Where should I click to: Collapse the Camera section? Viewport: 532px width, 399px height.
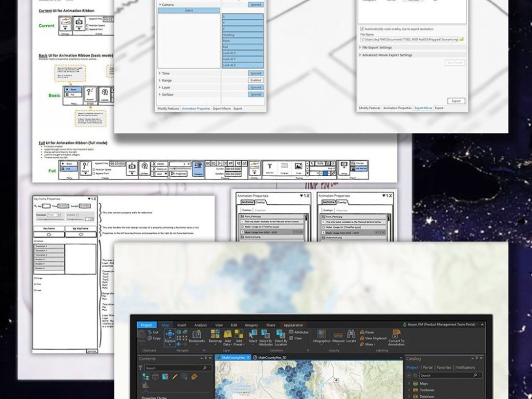click(x=160, y=5)
